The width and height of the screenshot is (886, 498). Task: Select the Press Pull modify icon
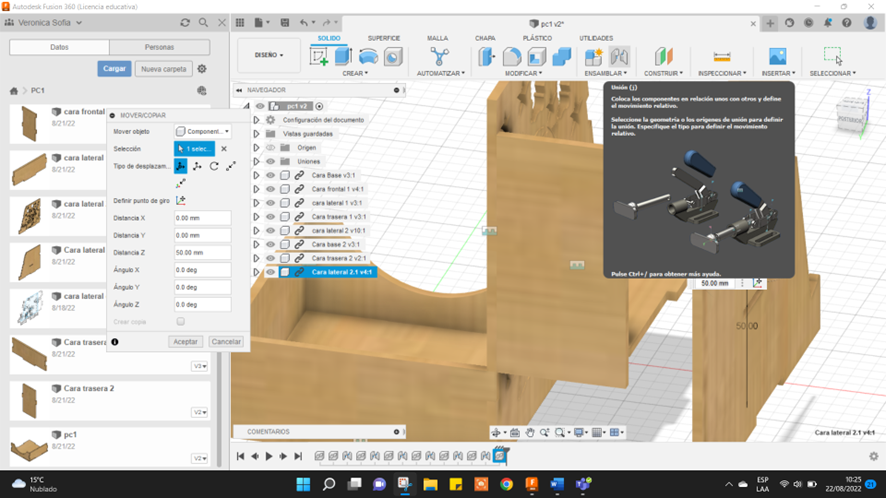tap(487, 57)
